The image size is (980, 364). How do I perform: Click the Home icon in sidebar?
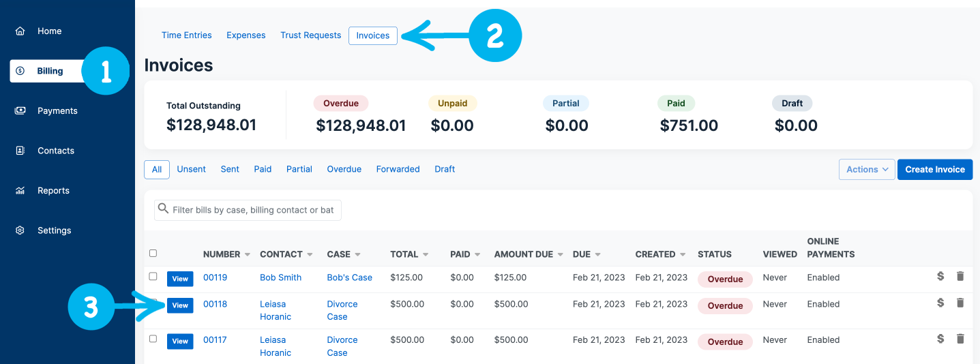tap(20, 31)
